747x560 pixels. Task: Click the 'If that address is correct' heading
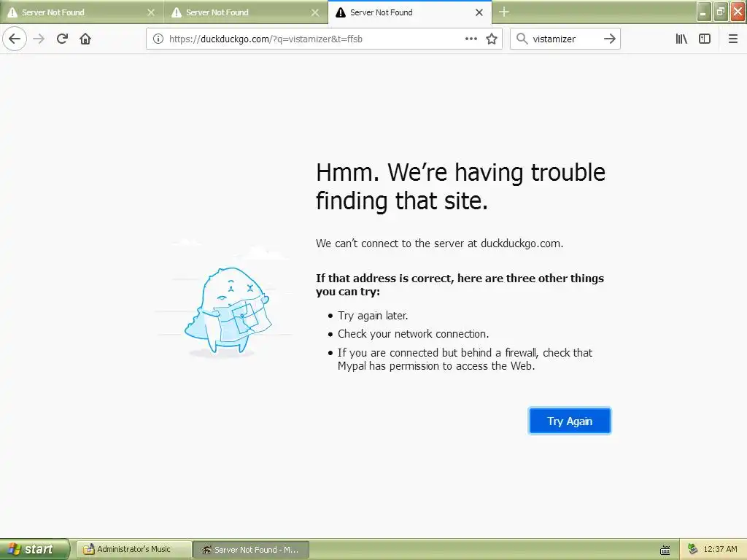coord(460,285)
